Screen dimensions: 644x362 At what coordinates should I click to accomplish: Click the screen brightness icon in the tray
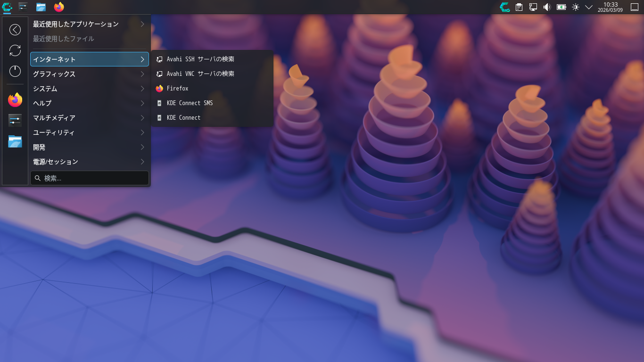[575, 7]
